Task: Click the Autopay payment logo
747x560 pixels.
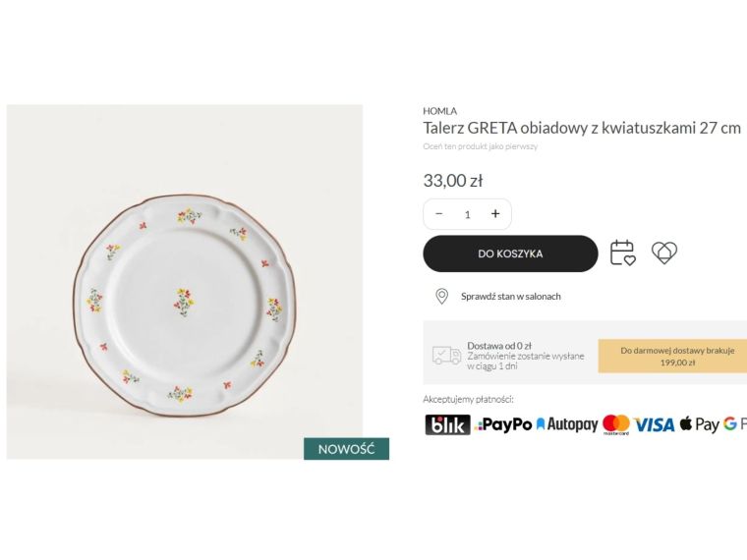Action: click(x=567, y=424)
